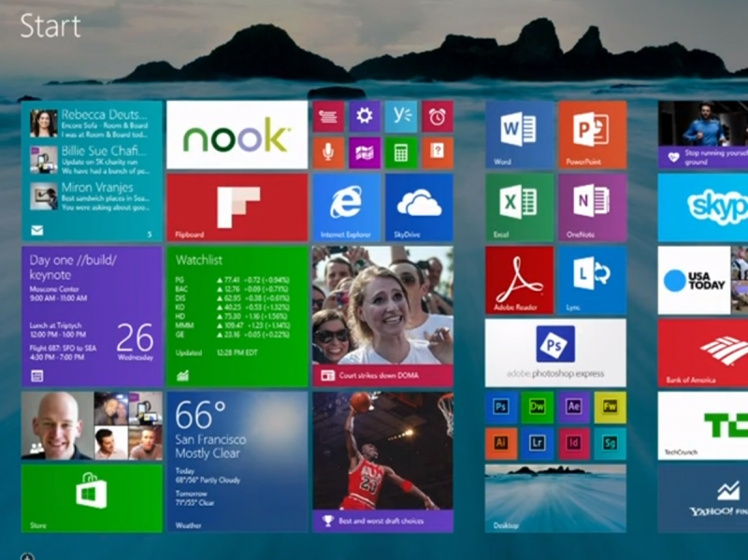748x560 pixels.
Task: Open the SkyDrive tile
Action: click(x=419, y=208)
